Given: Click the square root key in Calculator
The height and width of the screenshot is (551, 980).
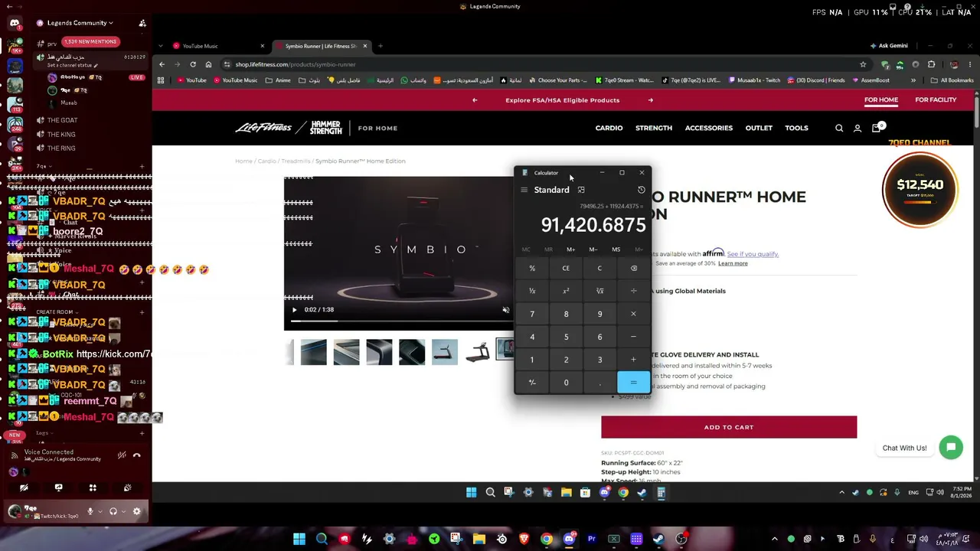Looking at the screenshot, I should coord(599,291).
